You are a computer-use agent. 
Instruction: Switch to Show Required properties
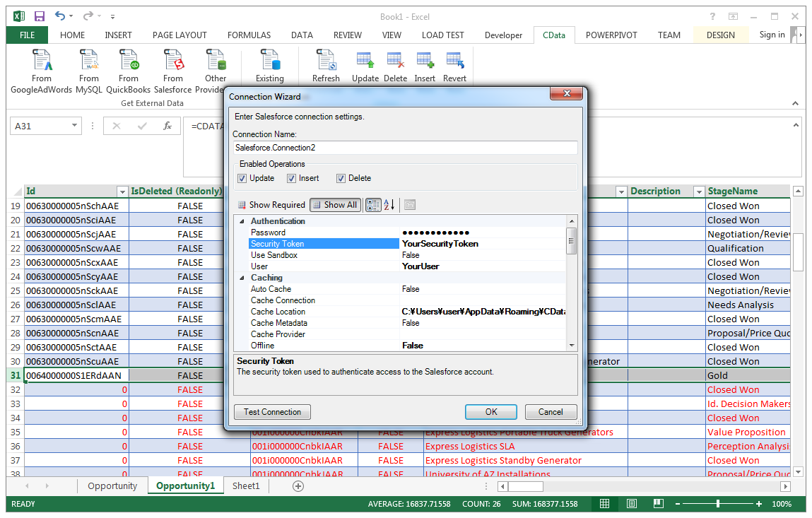[271, 205]
